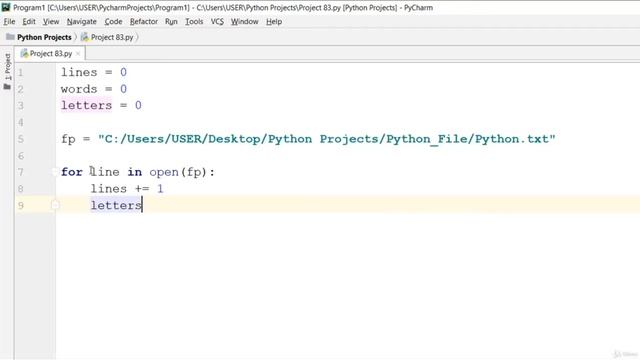Image resolution: width=640 pixels, height=360 pixels.
Task: Open the Refactor menu
Action: pos(144,22)
